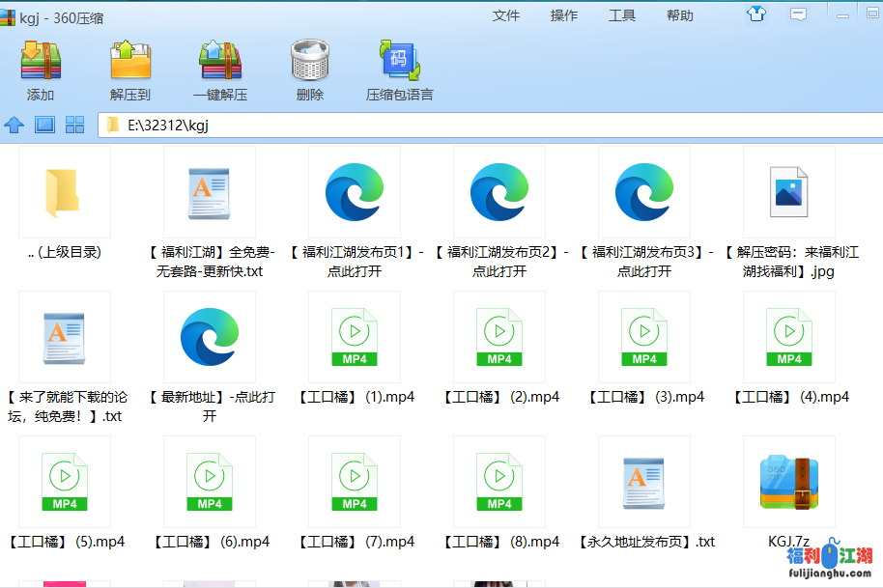Open the 文件 menu
Image resolution: width=883 pixels, height=588 pixels.
click(507, 15)
